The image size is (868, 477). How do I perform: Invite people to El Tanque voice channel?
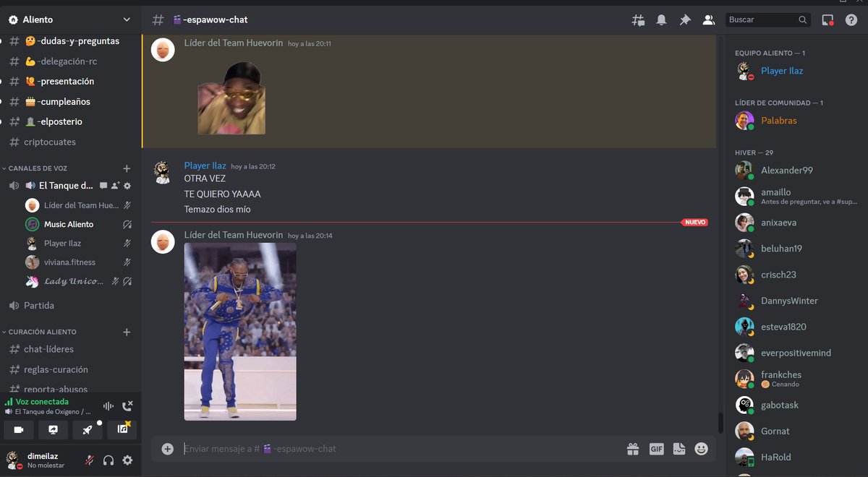(116, 186)
